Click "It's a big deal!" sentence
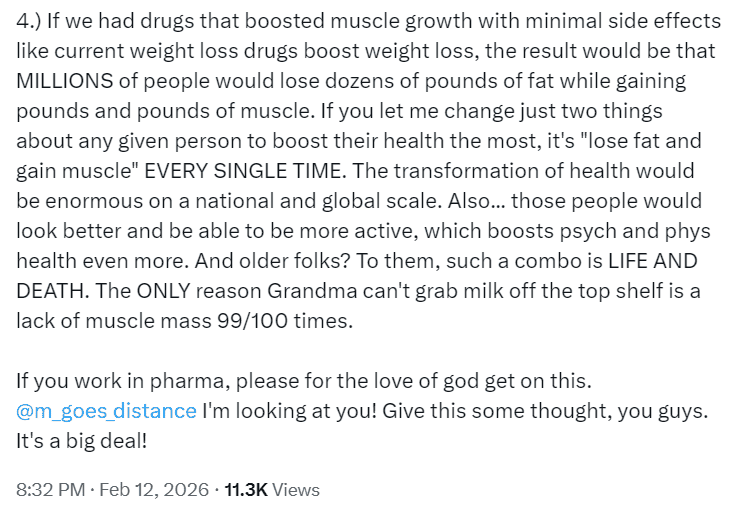The width and height of the screenshot is (744, 522). pyautogui.click(x=82, y=441)
